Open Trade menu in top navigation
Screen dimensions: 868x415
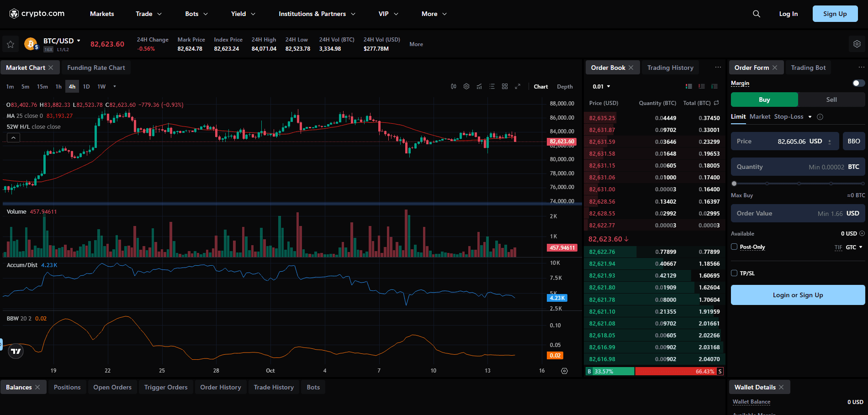coord(148,14)
